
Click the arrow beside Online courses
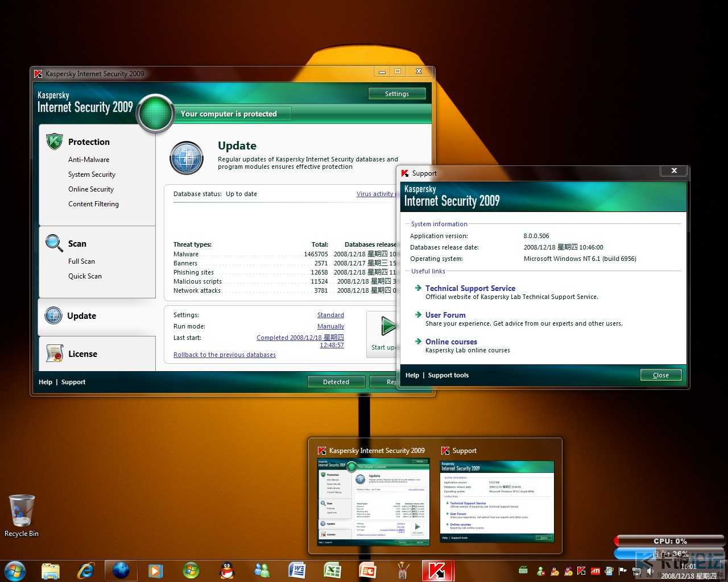pyautogui.click(x=418, y=342)
